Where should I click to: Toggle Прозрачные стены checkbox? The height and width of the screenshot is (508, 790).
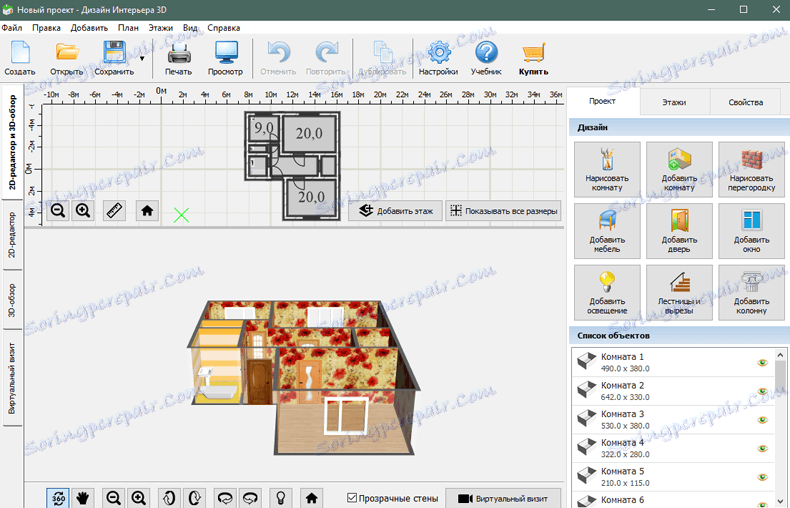point(352,498)
